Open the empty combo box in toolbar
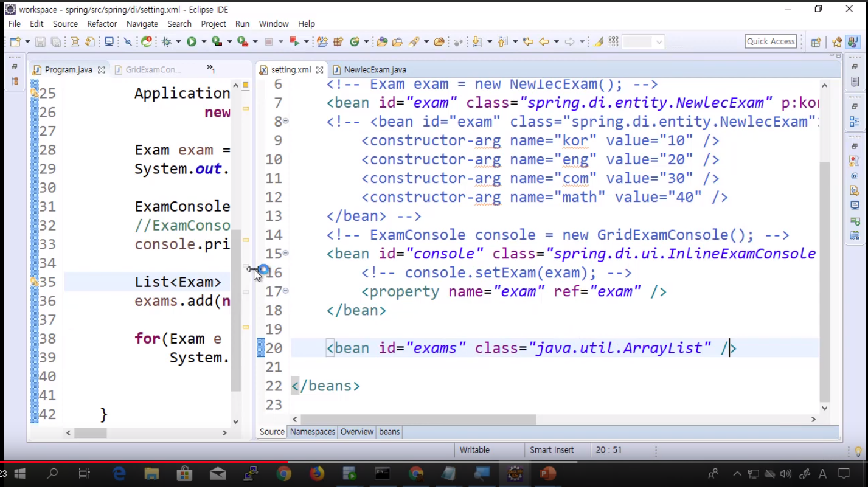868x489 pixels. (x=644, y=42)
